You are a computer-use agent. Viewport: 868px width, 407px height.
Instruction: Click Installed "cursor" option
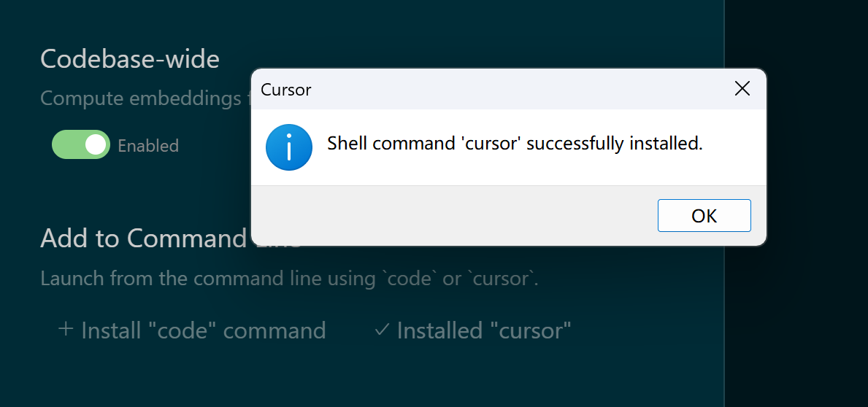coord(473,330)
